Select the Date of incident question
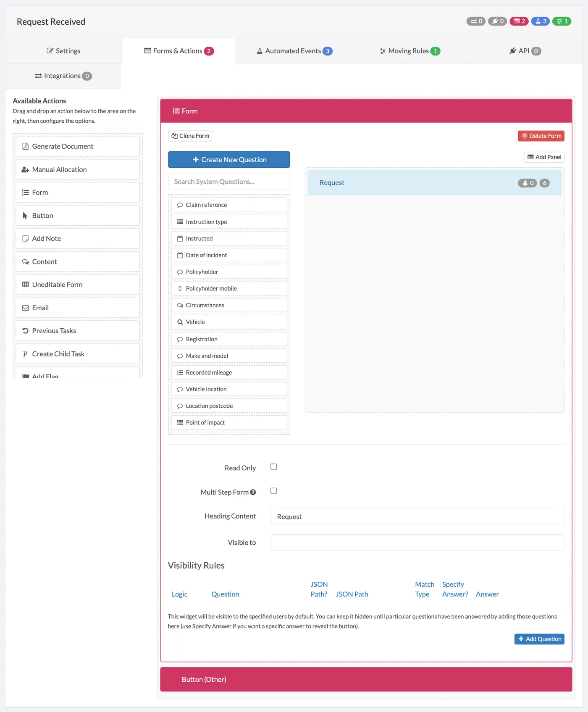This screenshot has width=588, height=712. [x=229, y=255]
